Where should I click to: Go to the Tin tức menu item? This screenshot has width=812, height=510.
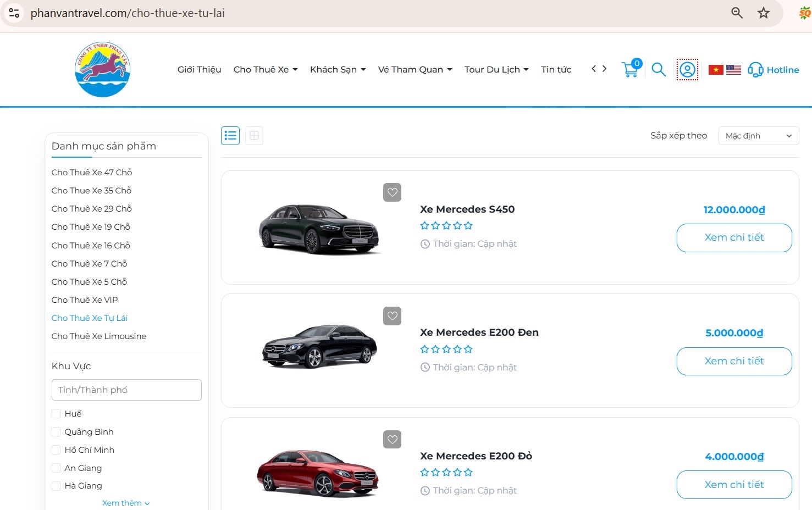(556, 70)
